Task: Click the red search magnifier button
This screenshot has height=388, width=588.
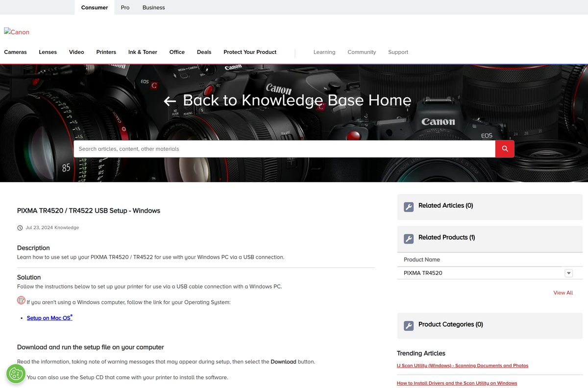Action: [x=505, y=149]
